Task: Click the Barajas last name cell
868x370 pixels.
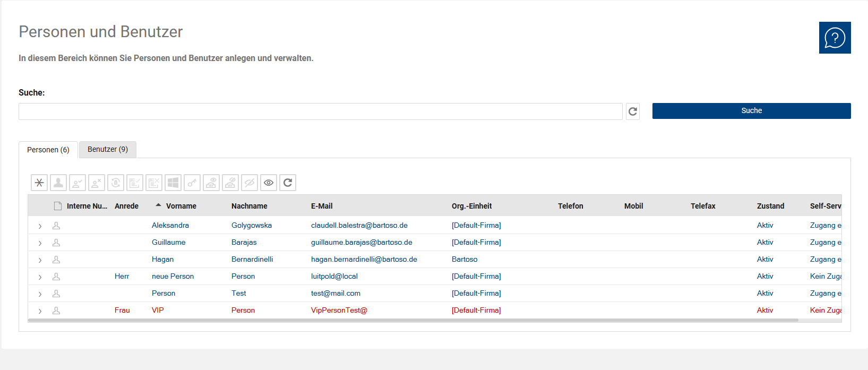Action: tap(244, 242)
